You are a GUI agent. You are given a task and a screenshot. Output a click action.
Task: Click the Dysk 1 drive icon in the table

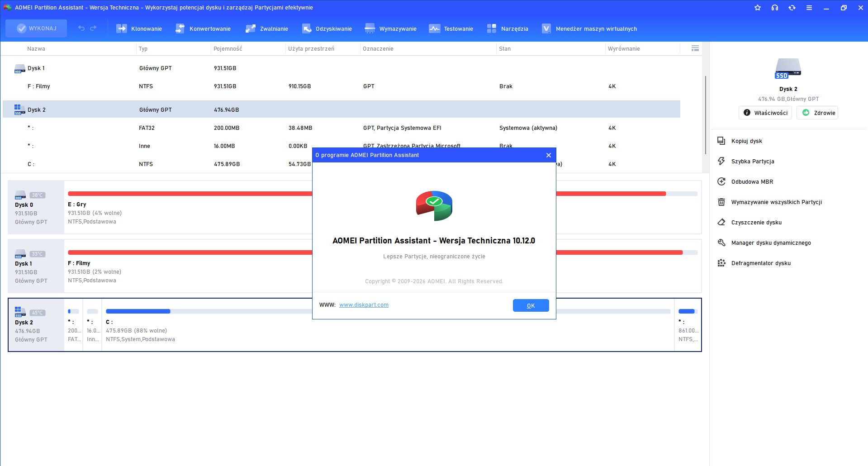click(x=20, y=68)
